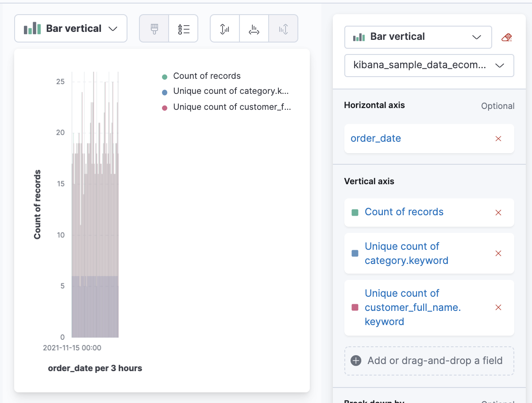Expand the right panel Bar vertical dropdown
Image resolution: width=532 pixels, height=403 pixels.
click(x=417, y=37)
